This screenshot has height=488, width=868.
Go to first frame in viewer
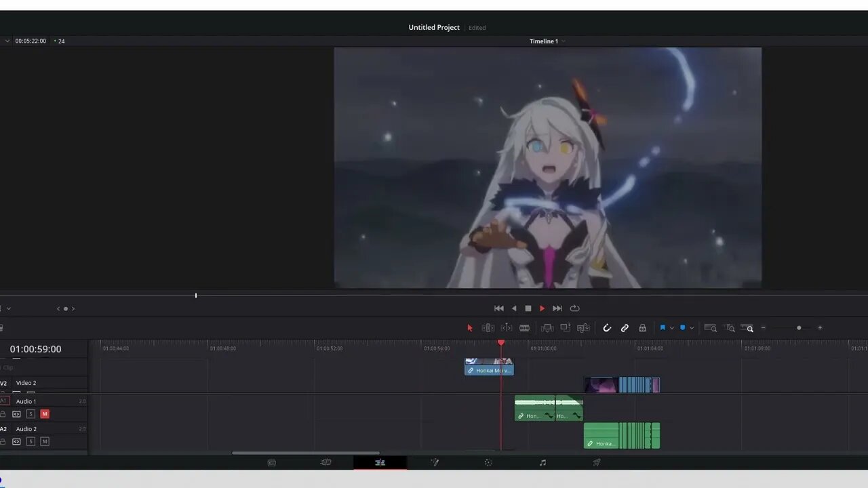[499, 308]
